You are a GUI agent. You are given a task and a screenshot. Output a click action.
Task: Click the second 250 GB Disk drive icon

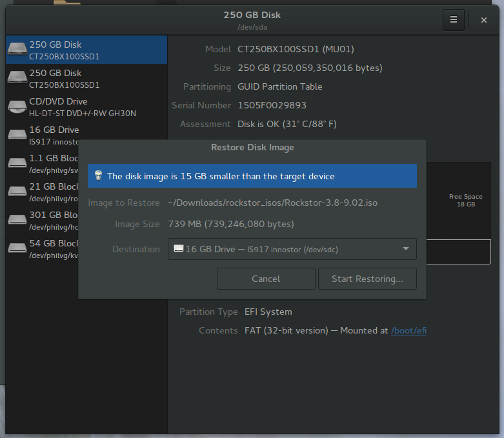(x=17, y=78)
